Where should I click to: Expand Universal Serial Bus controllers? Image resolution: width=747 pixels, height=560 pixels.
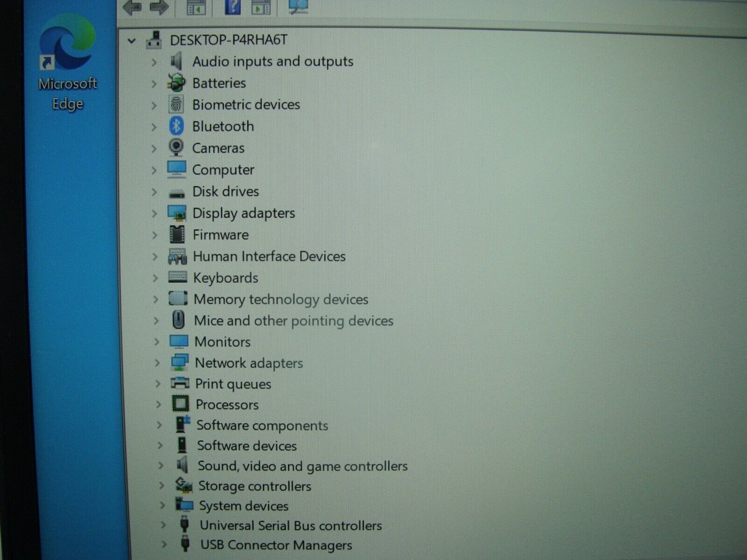point(163,525)
